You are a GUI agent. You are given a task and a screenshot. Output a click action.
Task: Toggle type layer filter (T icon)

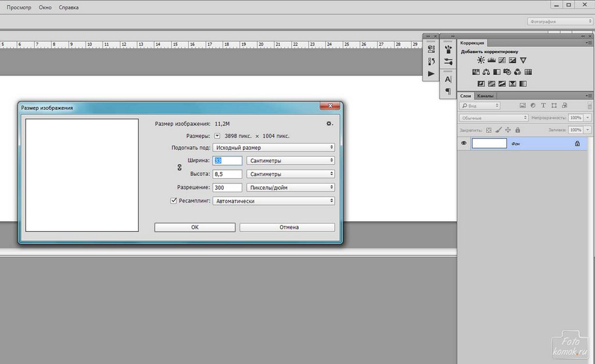click(543, 106)
